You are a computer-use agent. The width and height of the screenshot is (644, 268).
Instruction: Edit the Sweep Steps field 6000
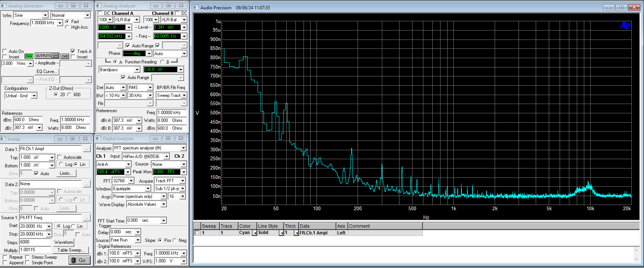click(35, 242)
